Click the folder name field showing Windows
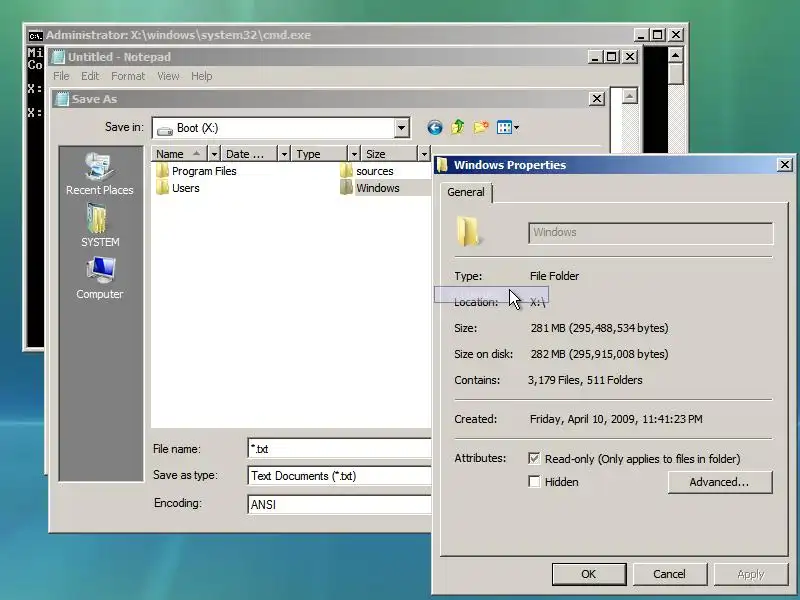 [x=651, y=233]
